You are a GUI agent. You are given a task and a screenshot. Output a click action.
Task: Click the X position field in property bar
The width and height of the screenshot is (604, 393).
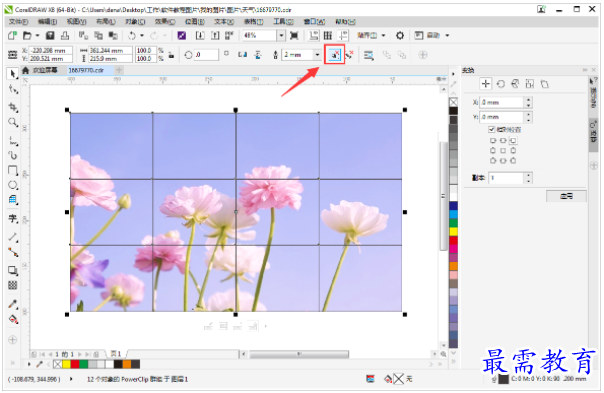click(x=50, y=50)
